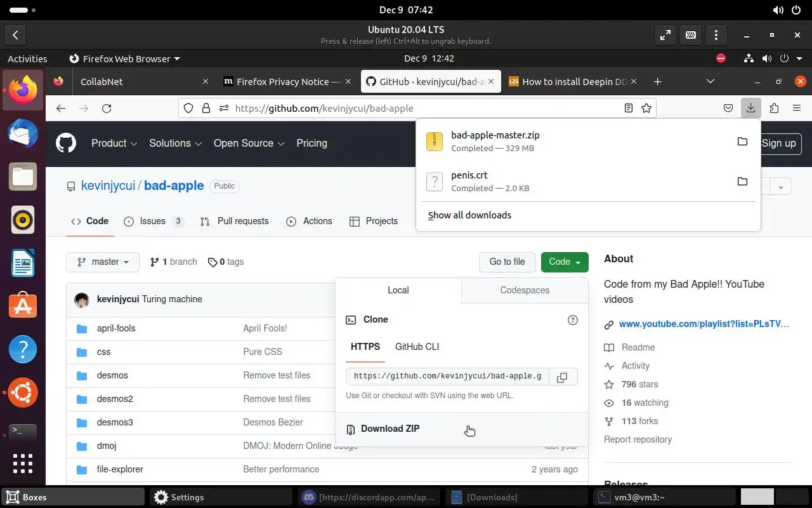Show penis.crt in folder
This screenshot has height=508, width=812.
pos(742,181)
